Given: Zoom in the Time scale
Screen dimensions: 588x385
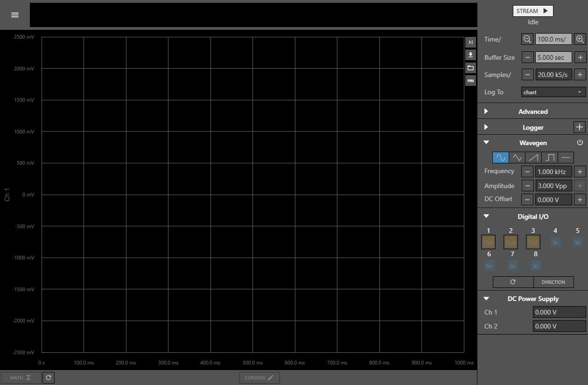Looking at the screenshot, I should click(580, 39).
